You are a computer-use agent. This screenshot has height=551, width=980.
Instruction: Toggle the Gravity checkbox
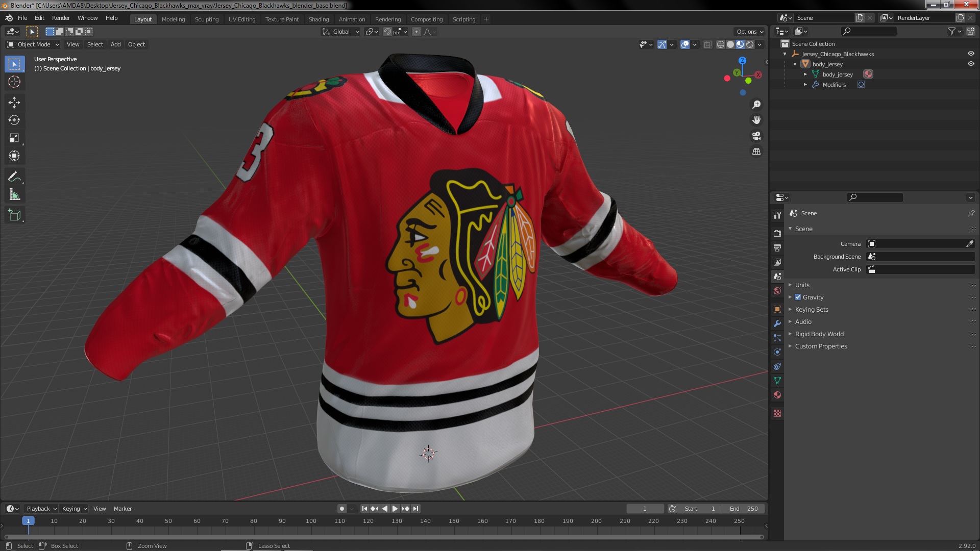point(798,297)
